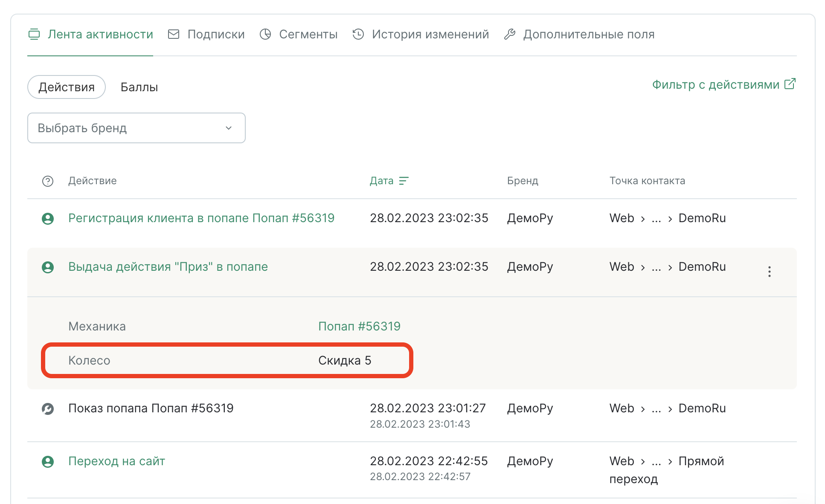Viewport: 825px width, 504px height.
Task: Click the wrench icon beside Дополнительные поля
Action: (510, 34)
